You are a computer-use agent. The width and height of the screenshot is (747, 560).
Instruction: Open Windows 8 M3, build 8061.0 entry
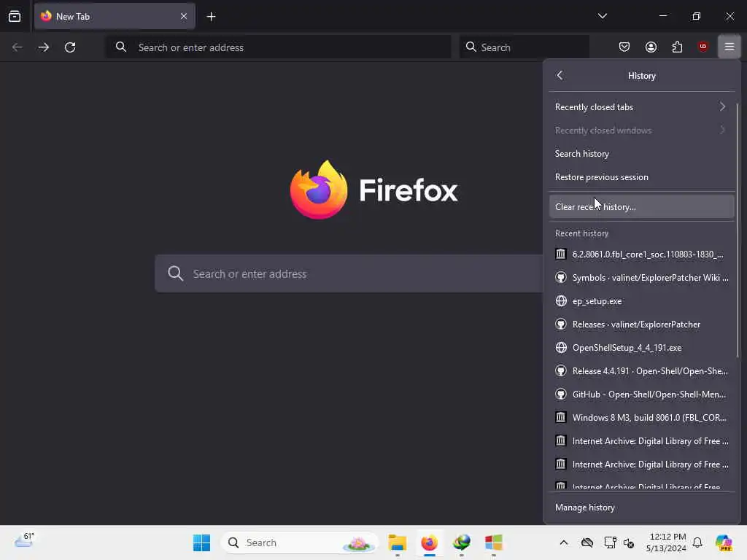[x=641, y=418]
